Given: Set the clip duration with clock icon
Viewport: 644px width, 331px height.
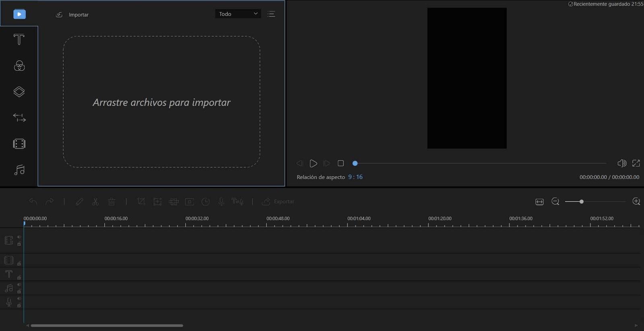Looking at the screenshot, I should [x=205, y=201].
